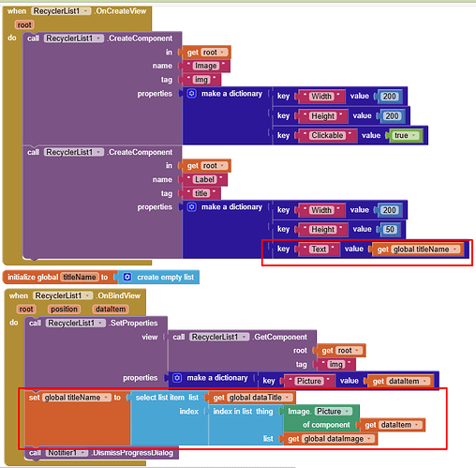Click gear icon on Label's make a dictionary block

[x=192, y=207]
